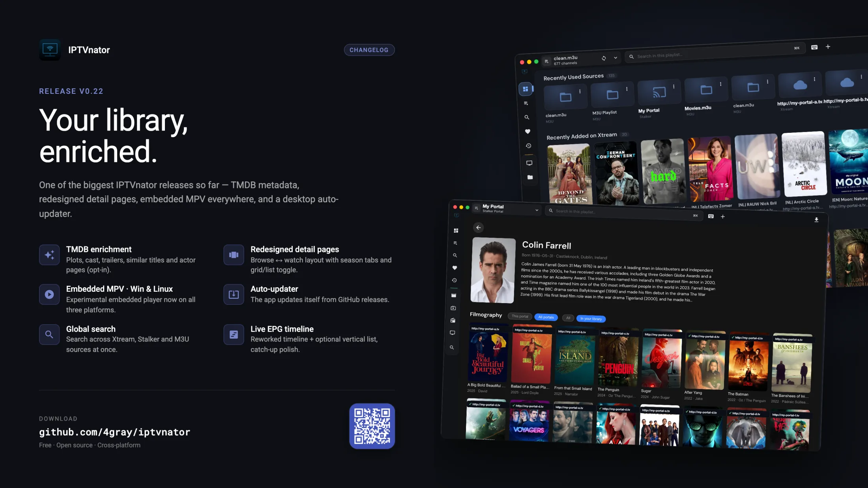
Task: Click the plus add-source icon in the clean.m3u window
Action: pos(828,47)
